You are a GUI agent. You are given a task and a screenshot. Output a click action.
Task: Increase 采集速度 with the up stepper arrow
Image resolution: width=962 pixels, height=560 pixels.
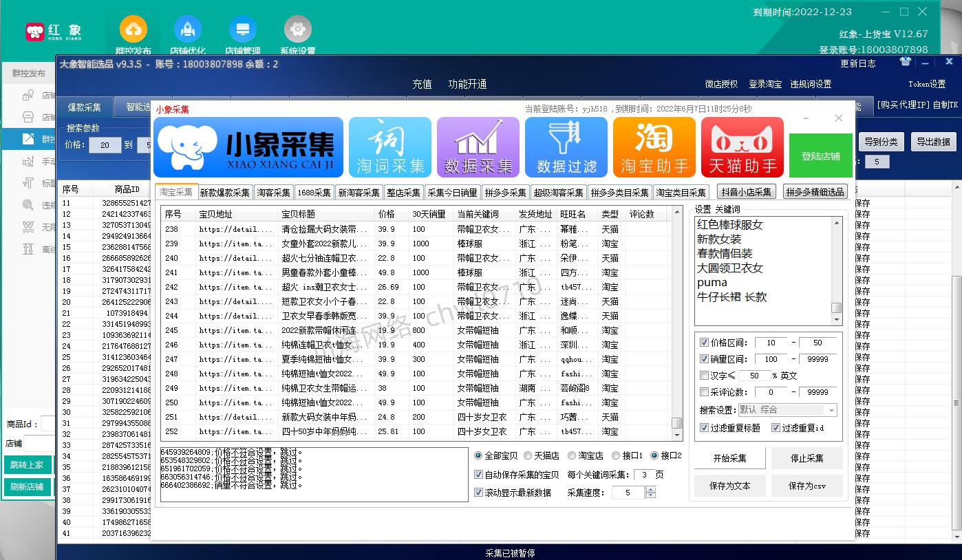(x=650, y=488)
